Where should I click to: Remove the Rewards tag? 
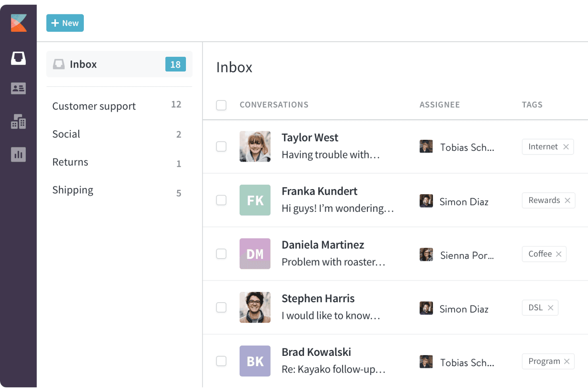click(568, 201)
